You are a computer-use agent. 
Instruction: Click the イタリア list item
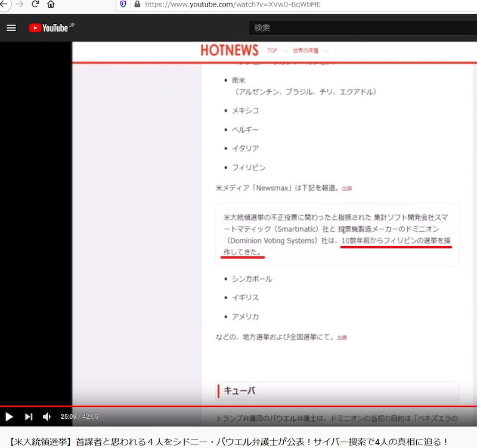click(245, 148)
